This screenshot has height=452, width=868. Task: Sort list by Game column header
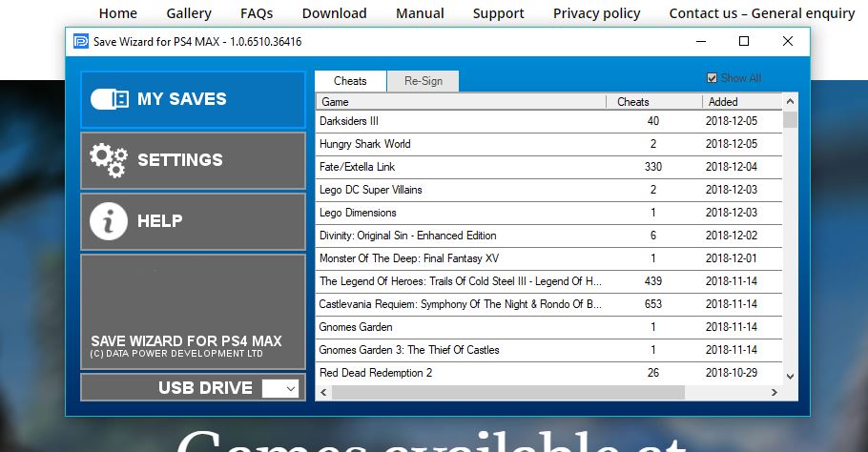(x=460, y=102)
